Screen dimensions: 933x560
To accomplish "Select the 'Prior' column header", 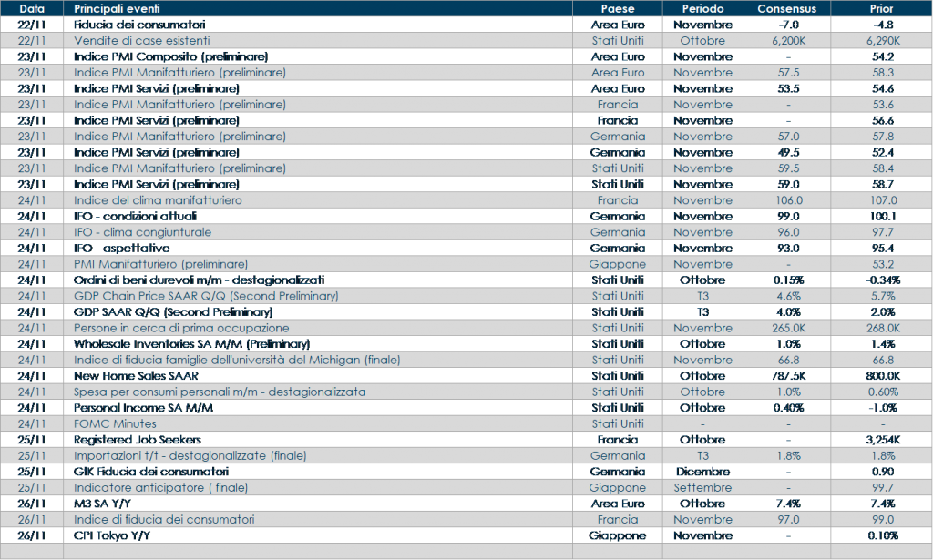I will tap(882, 8).
